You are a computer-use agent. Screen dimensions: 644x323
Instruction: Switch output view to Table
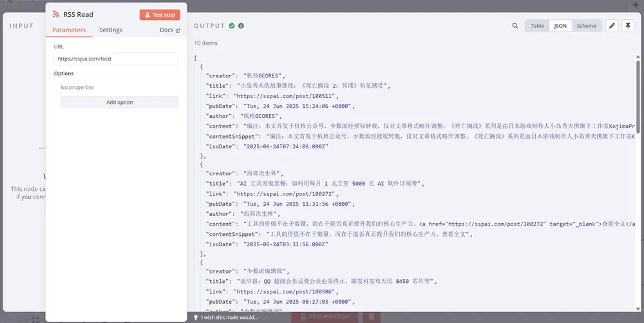pyautogui.click(x=537, y=26)
